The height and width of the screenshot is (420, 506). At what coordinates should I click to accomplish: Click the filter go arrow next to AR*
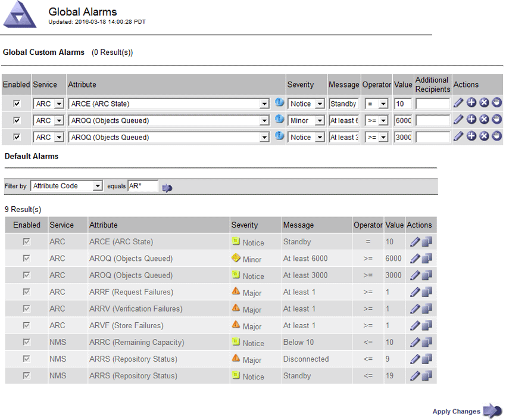tap(167, 187)
